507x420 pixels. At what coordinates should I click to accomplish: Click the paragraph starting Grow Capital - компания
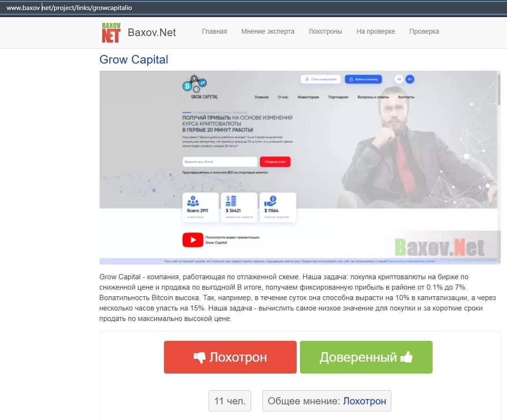(298, 298)
